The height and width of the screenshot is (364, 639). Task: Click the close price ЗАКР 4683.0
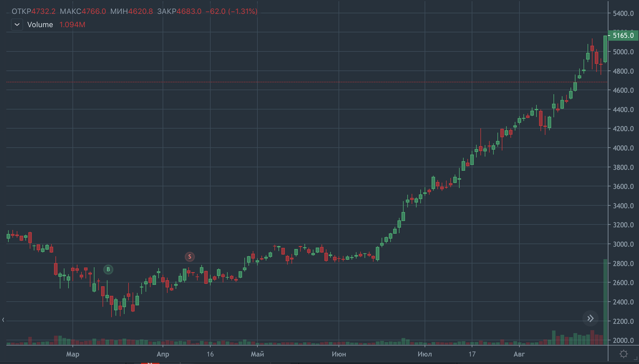click(x=178, y=11)
